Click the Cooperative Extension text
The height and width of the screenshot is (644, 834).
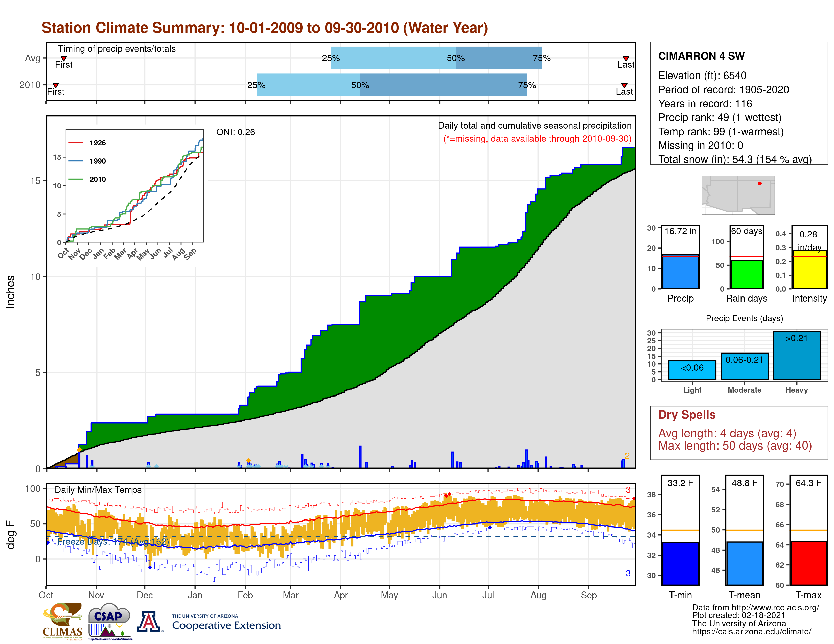(226, 625)
